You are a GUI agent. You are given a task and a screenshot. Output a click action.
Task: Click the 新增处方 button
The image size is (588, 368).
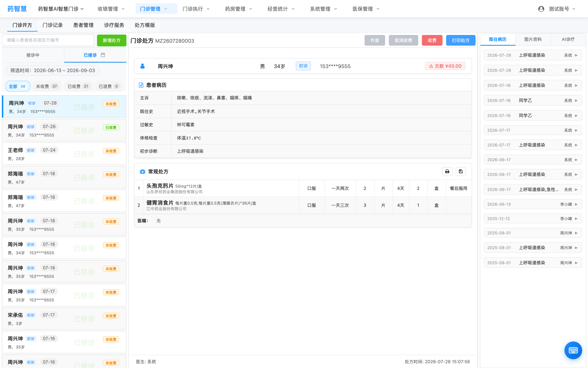click(x=112, y=40)
